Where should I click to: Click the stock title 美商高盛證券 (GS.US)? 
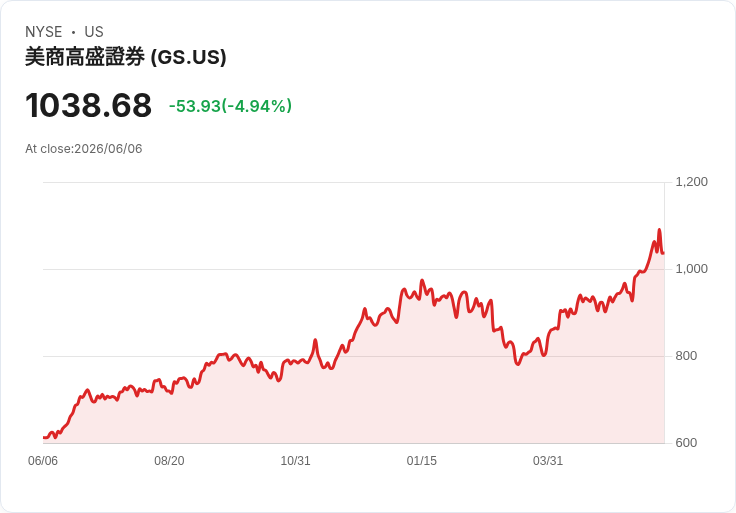tap(125, 57)
